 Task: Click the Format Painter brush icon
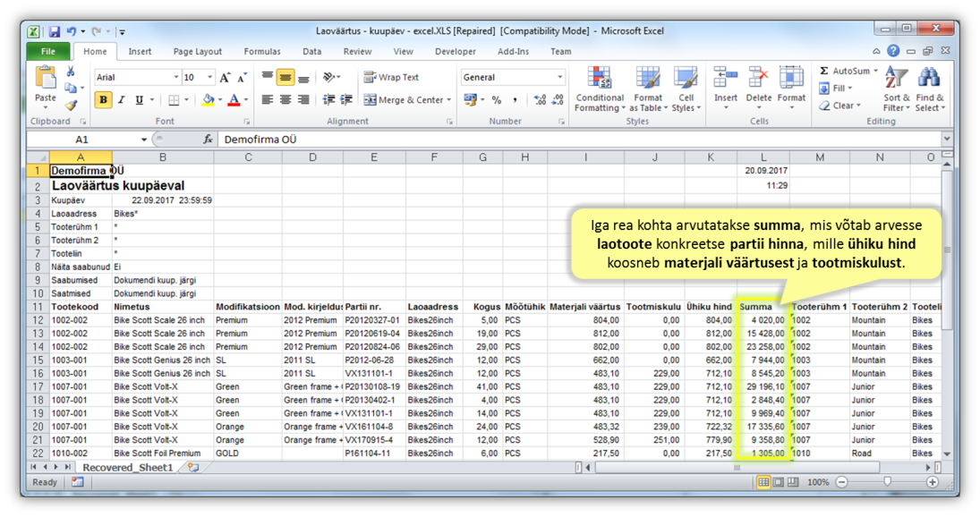point(71,106)
